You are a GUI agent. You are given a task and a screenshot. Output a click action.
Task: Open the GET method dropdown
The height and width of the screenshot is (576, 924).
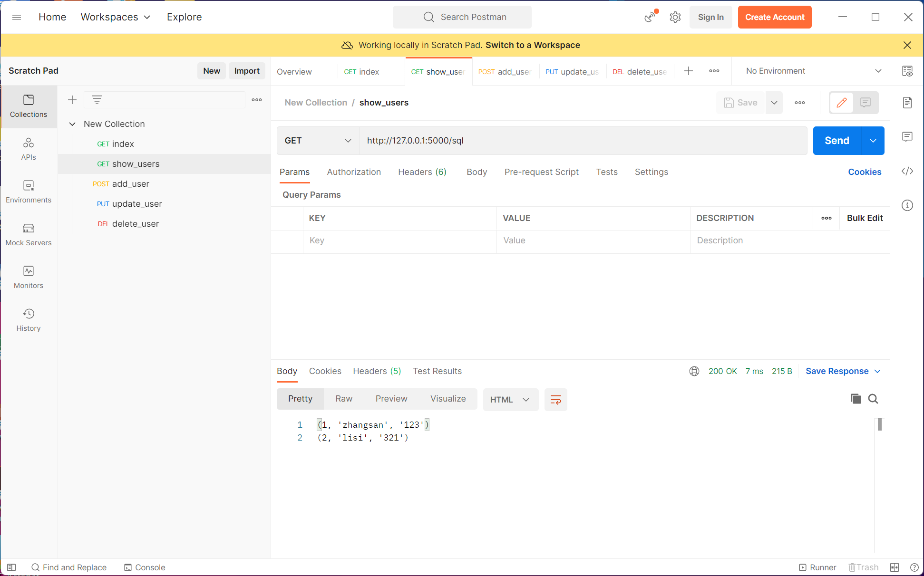point(318,141)
